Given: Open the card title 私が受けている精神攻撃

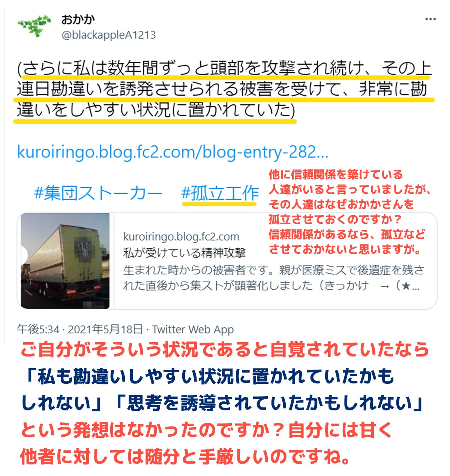Looking at the screenshot, I should click(x=184, y=253).
